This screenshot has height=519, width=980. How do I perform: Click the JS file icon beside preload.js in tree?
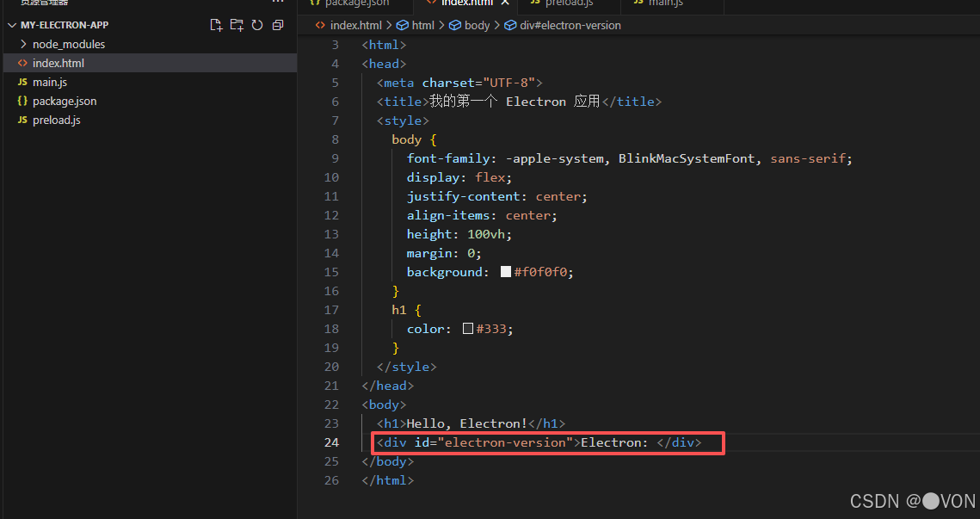tap(22, 120)
